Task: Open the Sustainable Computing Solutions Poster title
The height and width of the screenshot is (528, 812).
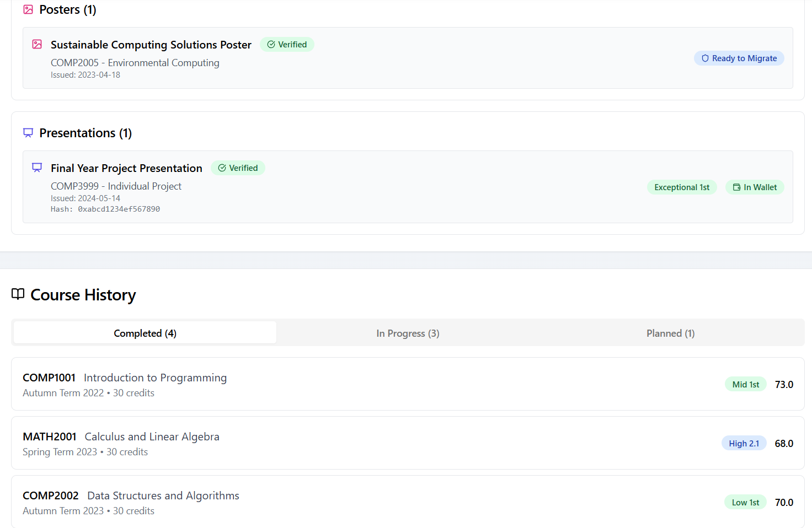Action: click(151, 45)
